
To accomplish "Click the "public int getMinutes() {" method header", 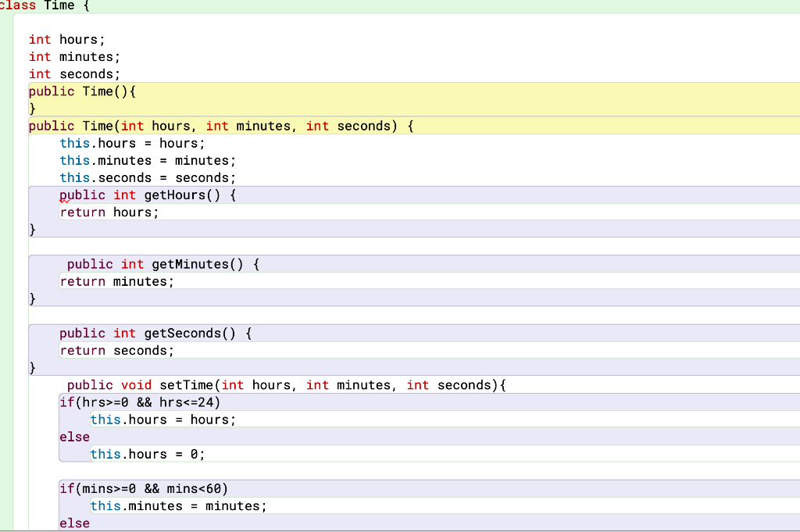I will point(162,264).
